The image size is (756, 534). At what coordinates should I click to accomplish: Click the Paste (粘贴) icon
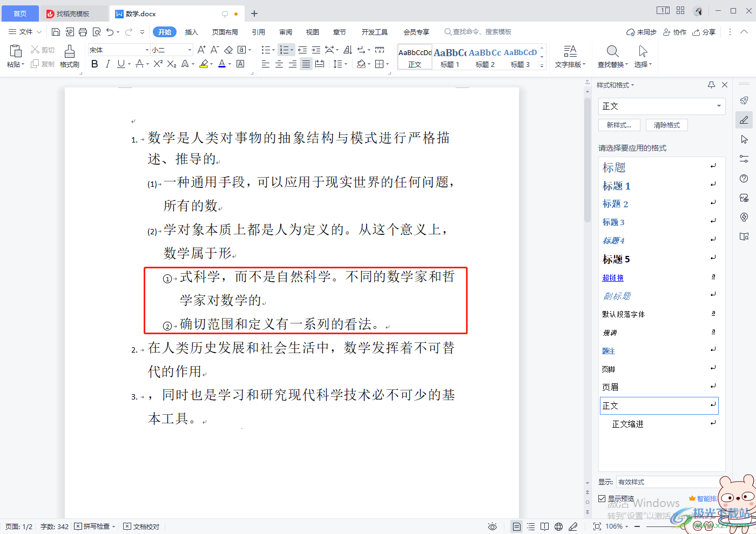16,51
